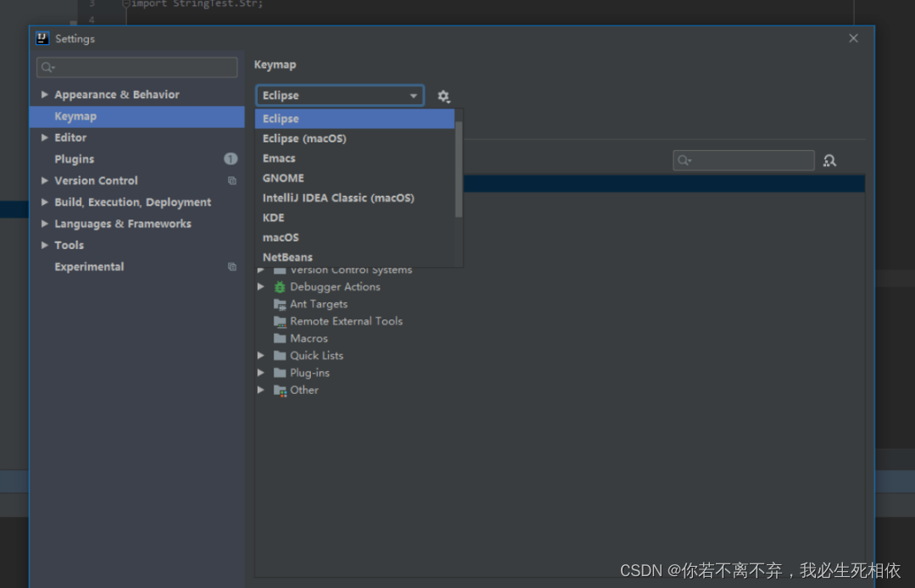The image size is (915, 588).
Task: Focus the keymap action search field
Action: coord(744,160)
